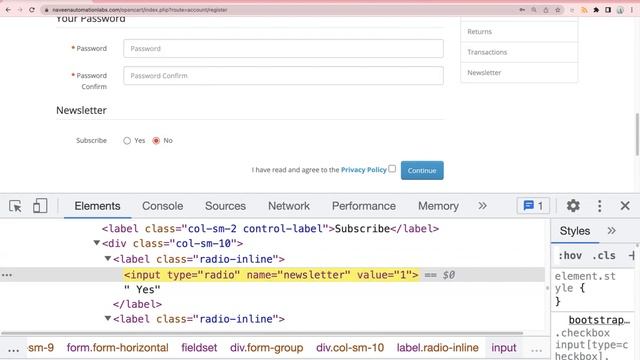Open the saved passwords key icon
This screenshot has width=640, height=360.
522,10
